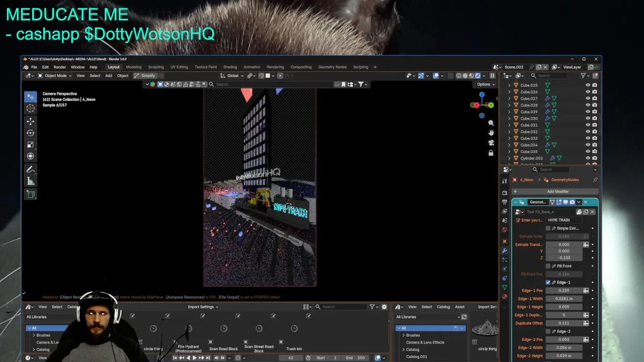Screen dimensions: 644x362
Task: Click the viewport zoom magnifier icon
Action: [491, 123]
